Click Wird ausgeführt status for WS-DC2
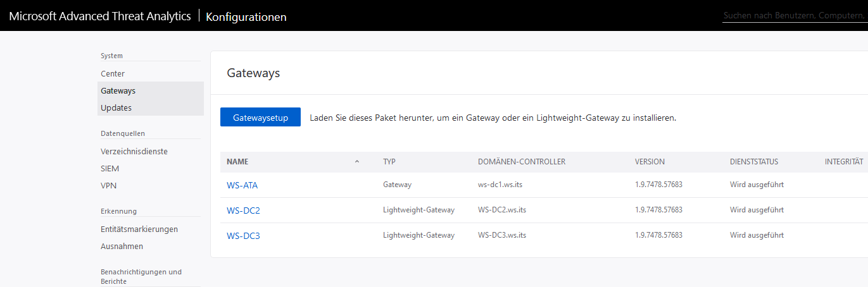 [757, 210]
